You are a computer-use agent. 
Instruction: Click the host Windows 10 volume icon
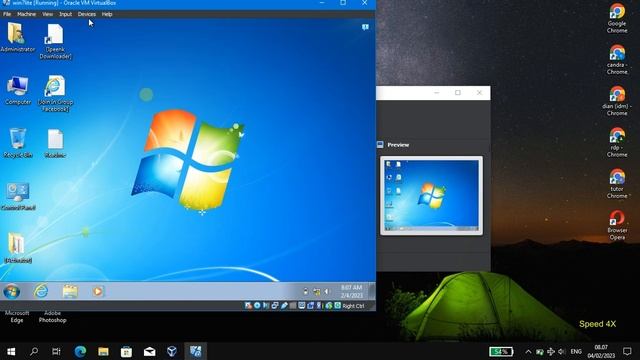click(562, 351)
